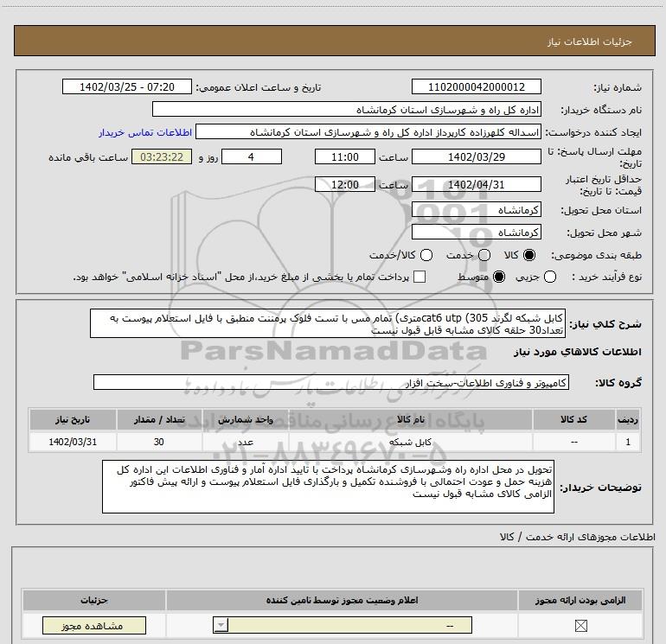This screenshot has width=666, height=644.
Task: Click the ردیف column header
Action: click(x=628, y=419)
